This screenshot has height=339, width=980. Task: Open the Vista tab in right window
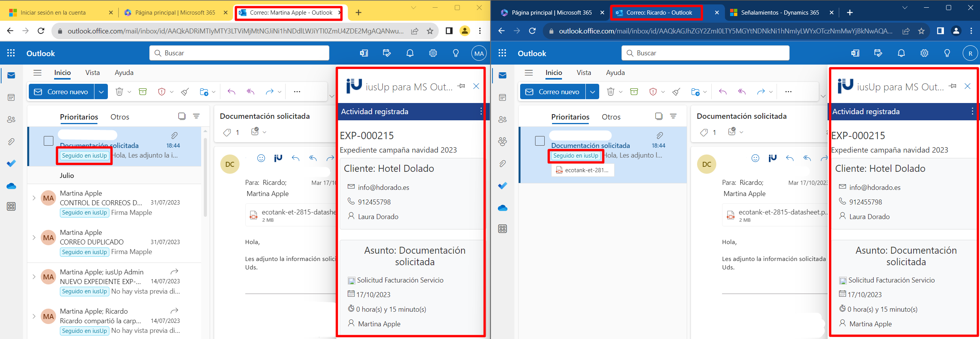pos(583,73)
